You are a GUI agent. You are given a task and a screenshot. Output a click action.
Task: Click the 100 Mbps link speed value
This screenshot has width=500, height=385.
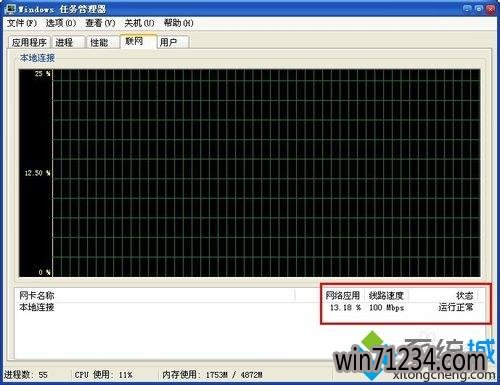tap(386, 307)
